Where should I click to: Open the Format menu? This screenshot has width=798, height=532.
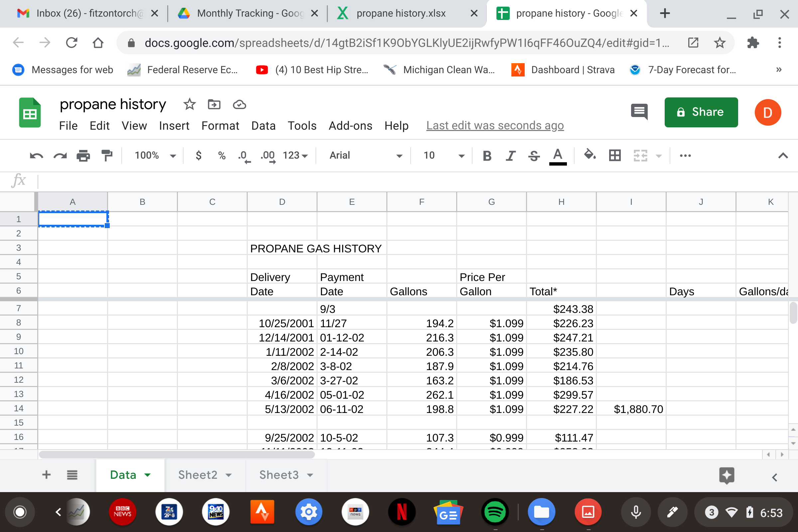click(220, 126)
